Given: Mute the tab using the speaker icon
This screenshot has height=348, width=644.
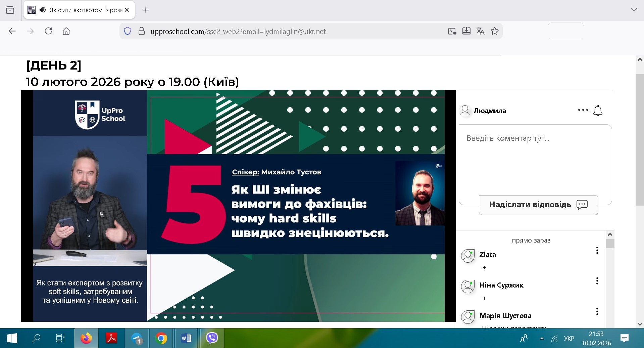Looking at the screenshot, I should pos(42,10).
